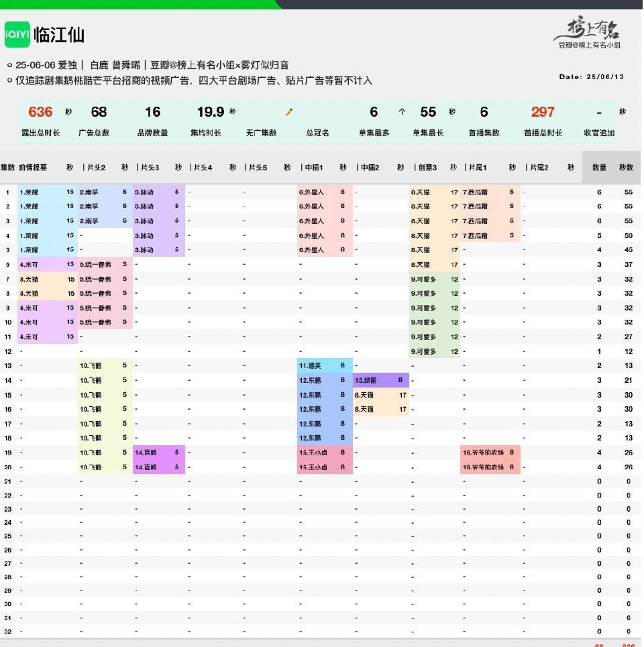Click the 8.天猫 中插2 cell in episode 15
Screen dimensions: 644x647
click(381, 395)
